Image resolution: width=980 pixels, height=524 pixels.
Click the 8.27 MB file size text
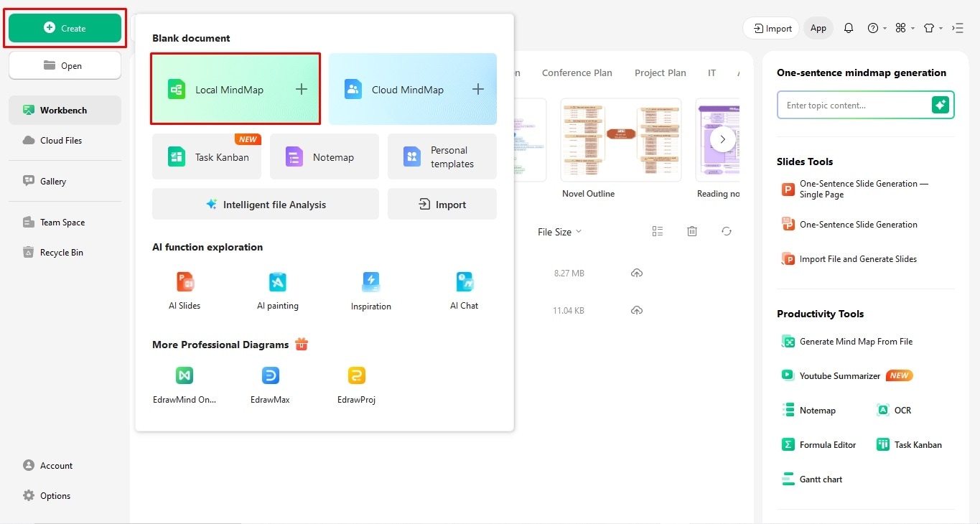[569, 273]
